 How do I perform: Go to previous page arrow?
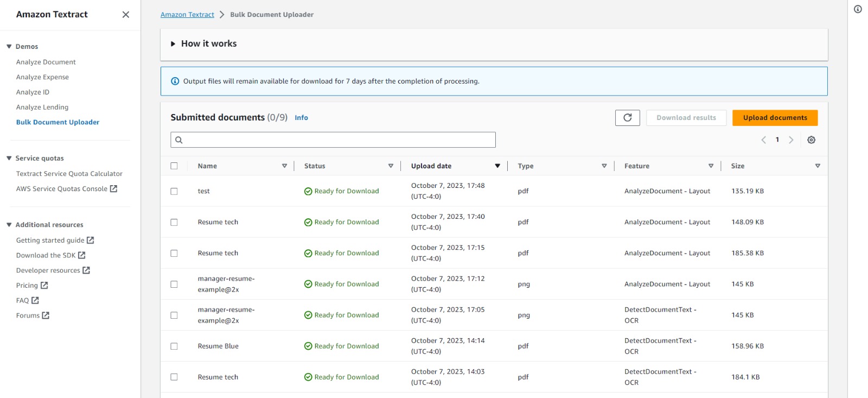coord(764,140)
